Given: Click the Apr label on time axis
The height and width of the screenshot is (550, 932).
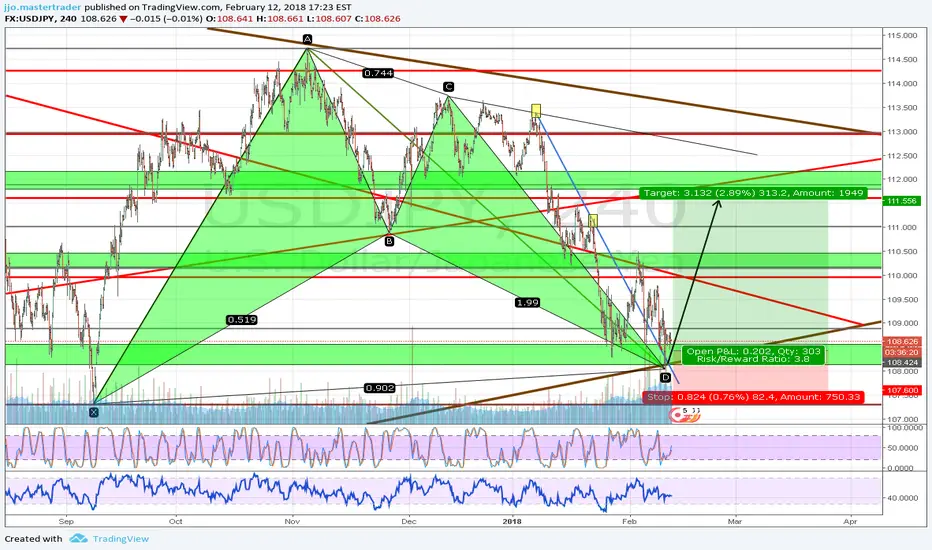Looking at the screenshot, I should click(x=850, y=521).
